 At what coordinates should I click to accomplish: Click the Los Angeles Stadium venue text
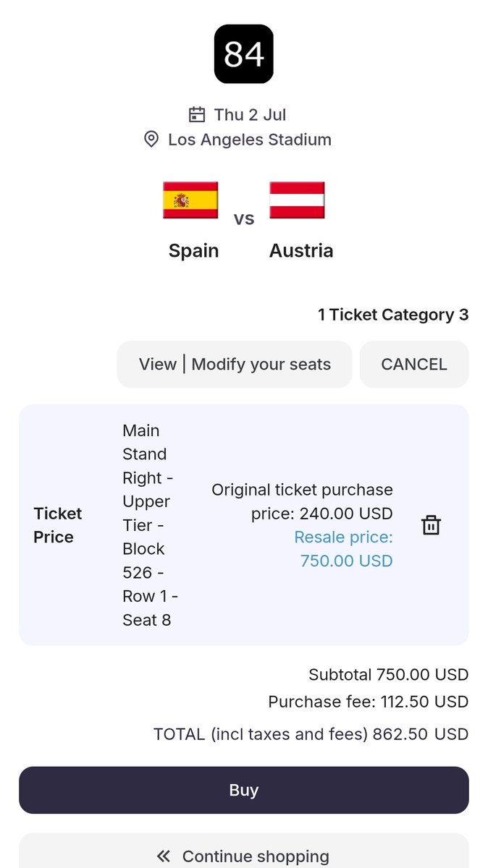point(250,140)
